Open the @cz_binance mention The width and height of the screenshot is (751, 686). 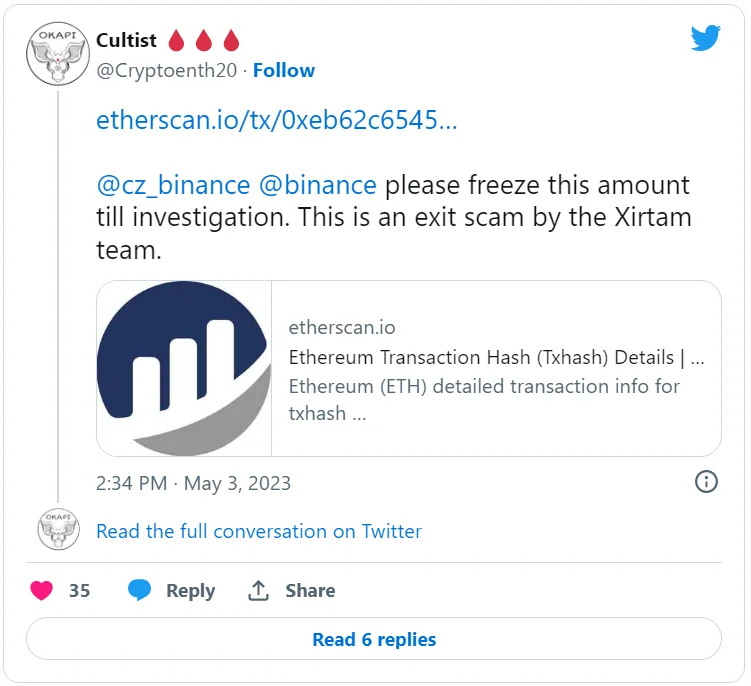click(x=173, y=185)
